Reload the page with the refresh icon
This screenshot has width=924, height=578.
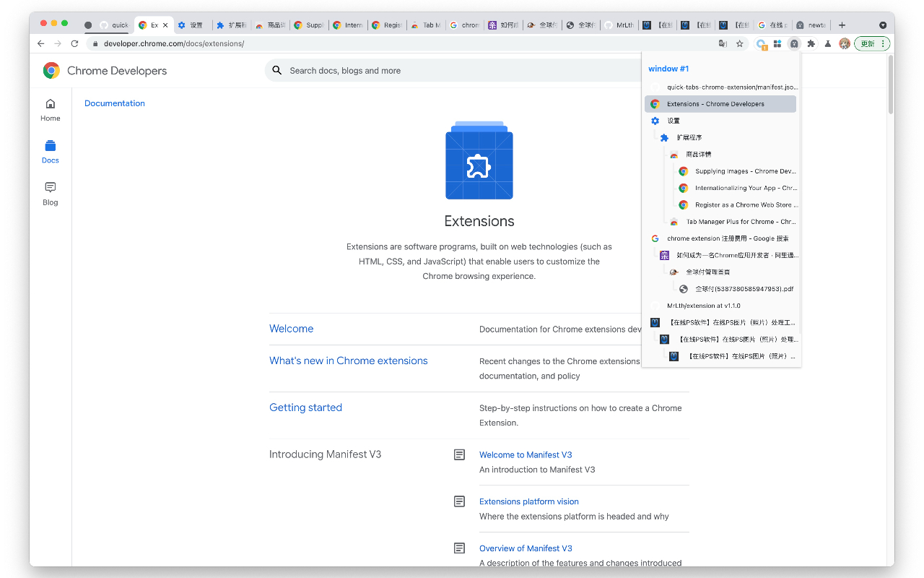tap(74, 43)
